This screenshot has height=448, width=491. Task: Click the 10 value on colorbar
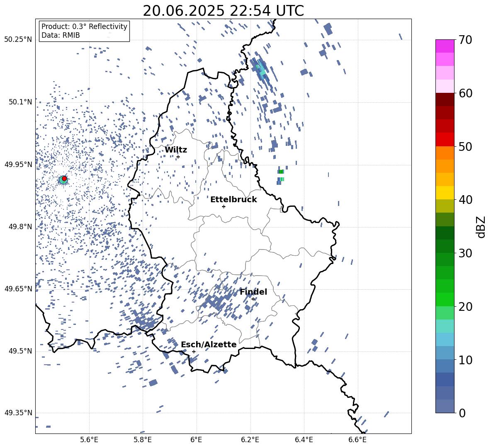(465, 360)
